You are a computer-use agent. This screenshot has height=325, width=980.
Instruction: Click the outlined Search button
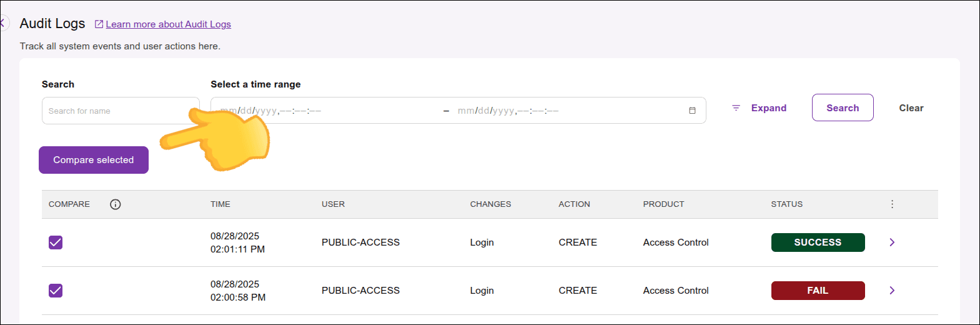(842, 108)
